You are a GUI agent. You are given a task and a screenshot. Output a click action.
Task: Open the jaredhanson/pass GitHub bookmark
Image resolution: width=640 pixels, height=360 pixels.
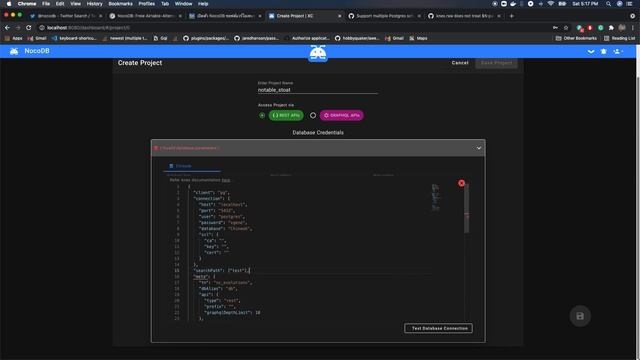[256, 38]
